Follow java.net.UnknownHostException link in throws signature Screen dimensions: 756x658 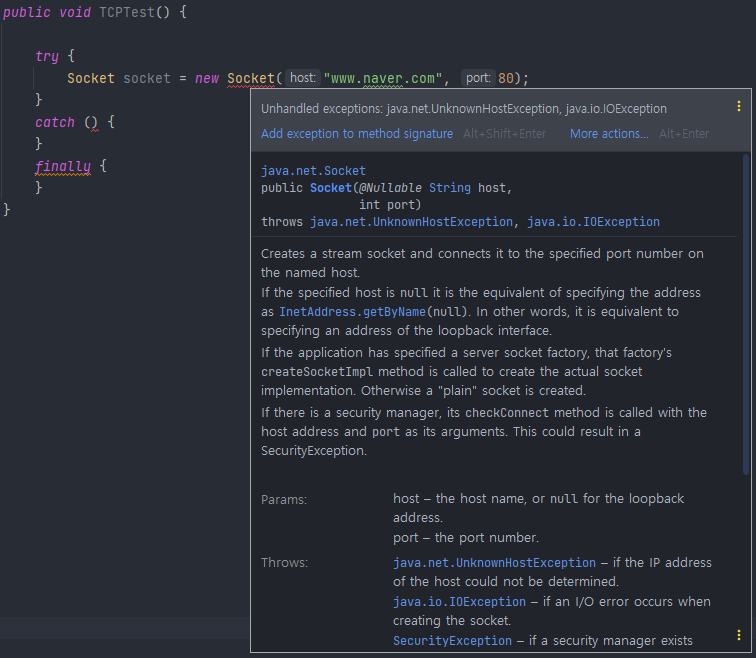tap(411, 222)
